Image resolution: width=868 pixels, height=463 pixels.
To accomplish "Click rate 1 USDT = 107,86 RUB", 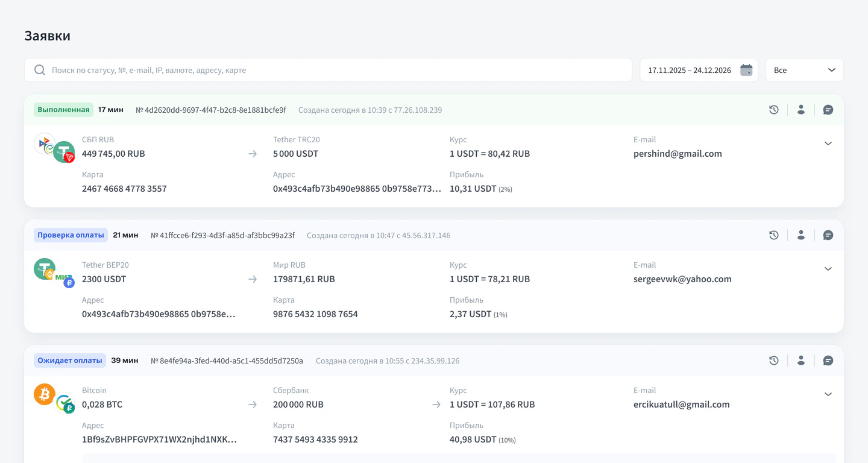I will click(x=492, y=405).
